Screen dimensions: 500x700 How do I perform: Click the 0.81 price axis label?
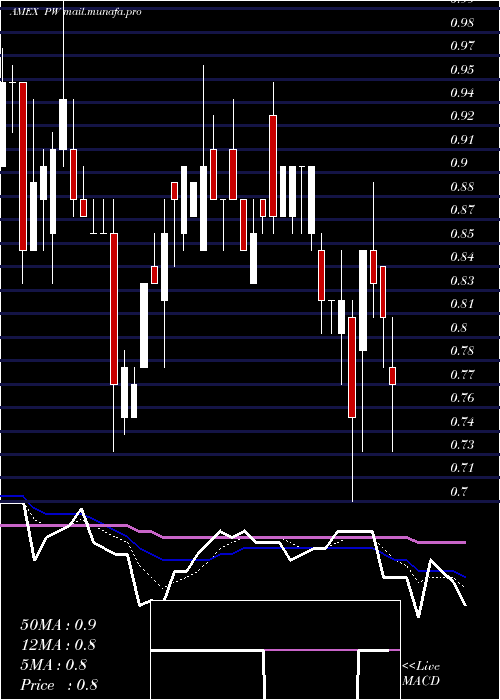(462, 304)
